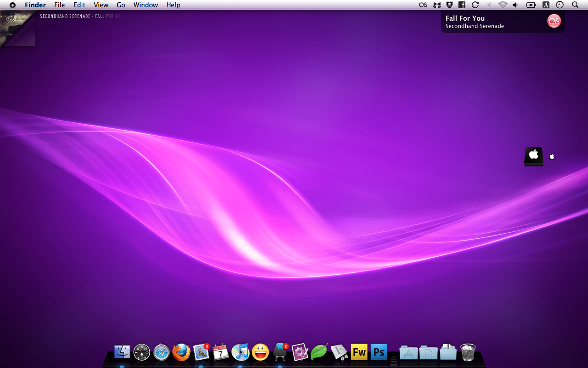Open the input source 'A' menu
The width and height of the screenshot is (588, 368).
click(546, 5)
